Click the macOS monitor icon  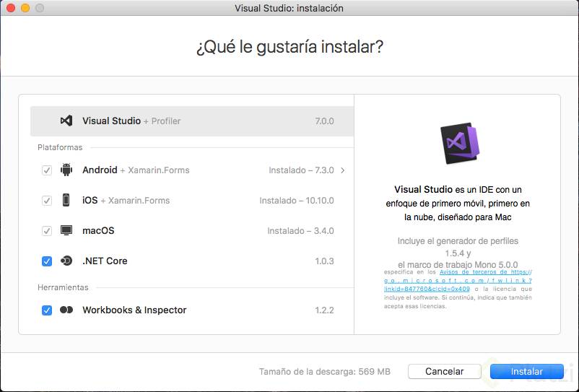(x=66, y=230)
